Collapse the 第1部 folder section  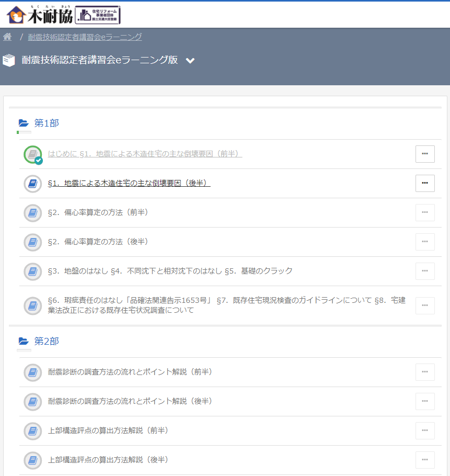coord(24,123)
